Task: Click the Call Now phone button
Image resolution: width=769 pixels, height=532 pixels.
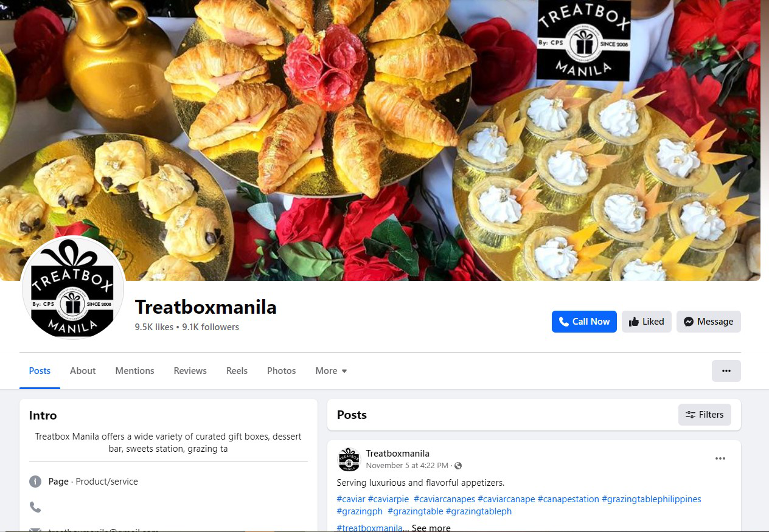Action: (x=584, y=322)
